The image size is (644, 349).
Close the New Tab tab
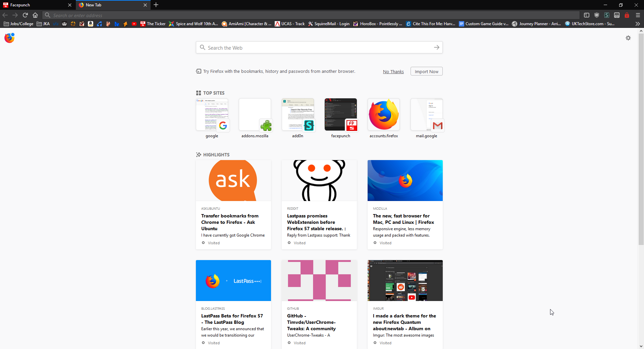(x=145, y=5)
